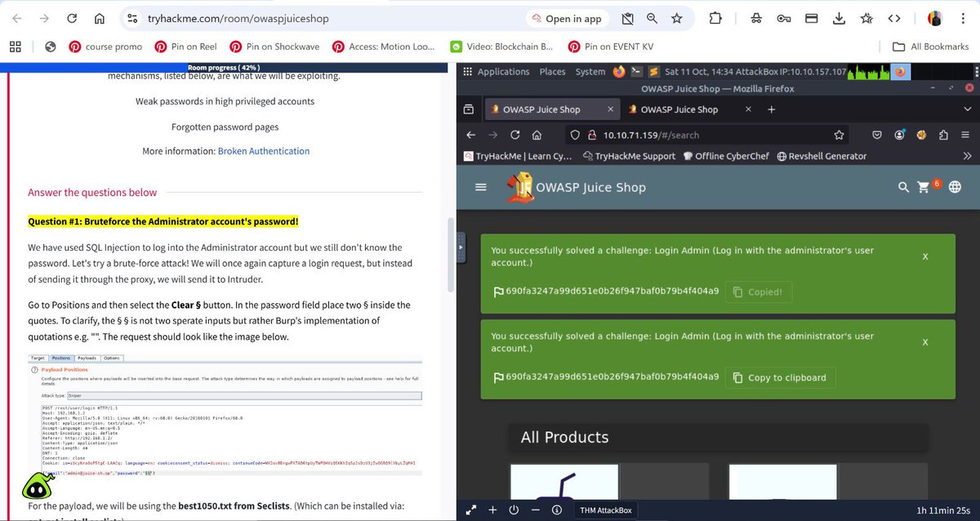
Task: Click Firefox back arrow
Action: pos(470,135)
